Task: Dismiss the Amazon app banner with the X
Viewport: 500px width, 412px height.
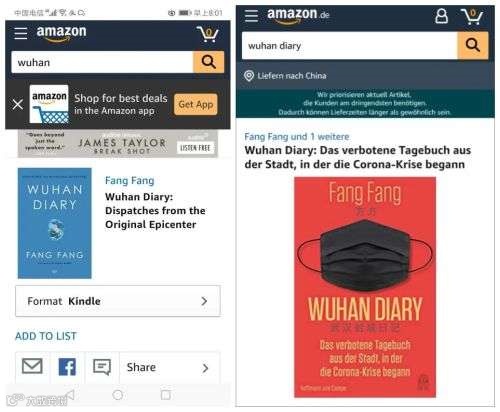Action: pos(18,104)
